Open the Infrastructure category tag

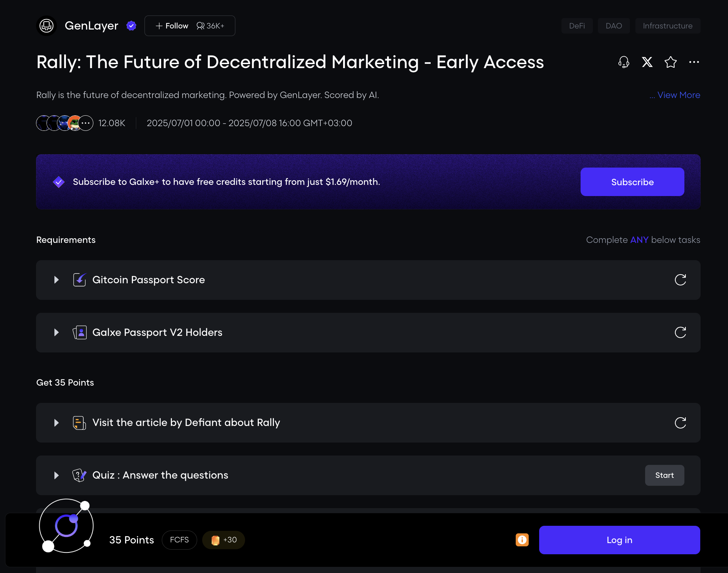[668, 26]
